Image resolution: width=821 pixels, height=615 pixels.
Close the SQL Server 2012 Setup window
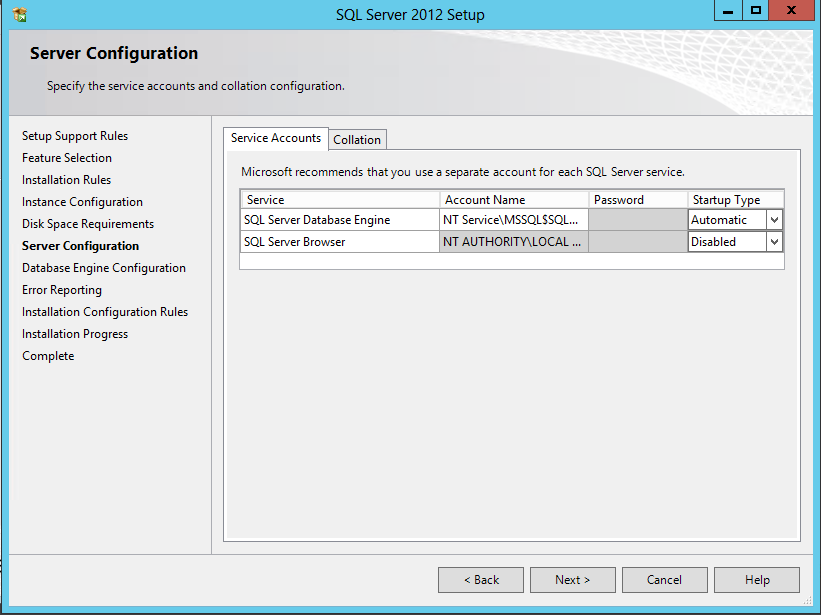(791, 10)
